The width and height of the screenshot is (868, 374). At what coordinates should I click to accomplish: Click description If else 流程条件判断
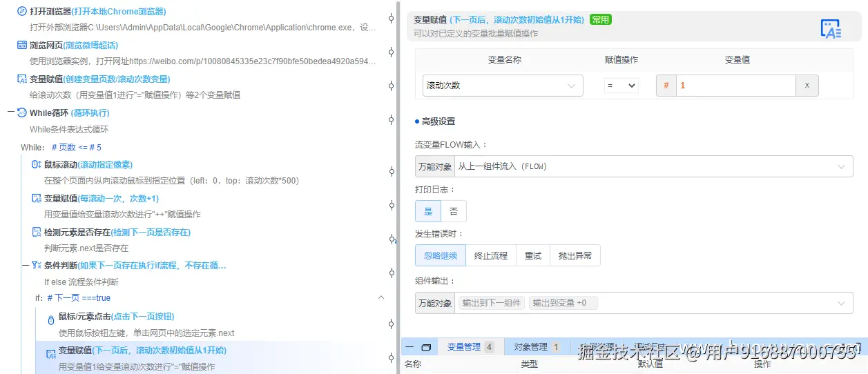tap(81, 282)
